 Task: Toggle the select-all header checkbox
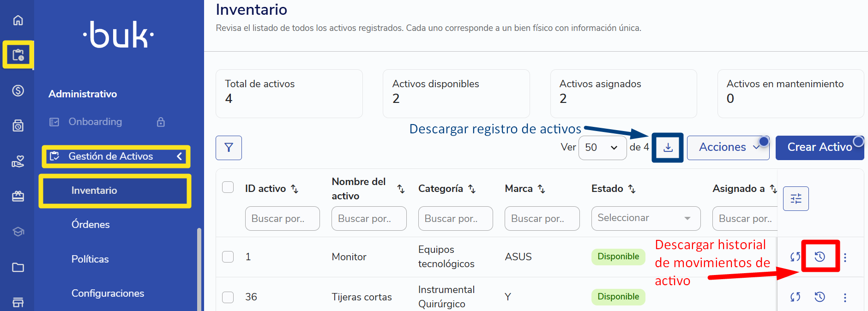(x=228, y=187)
